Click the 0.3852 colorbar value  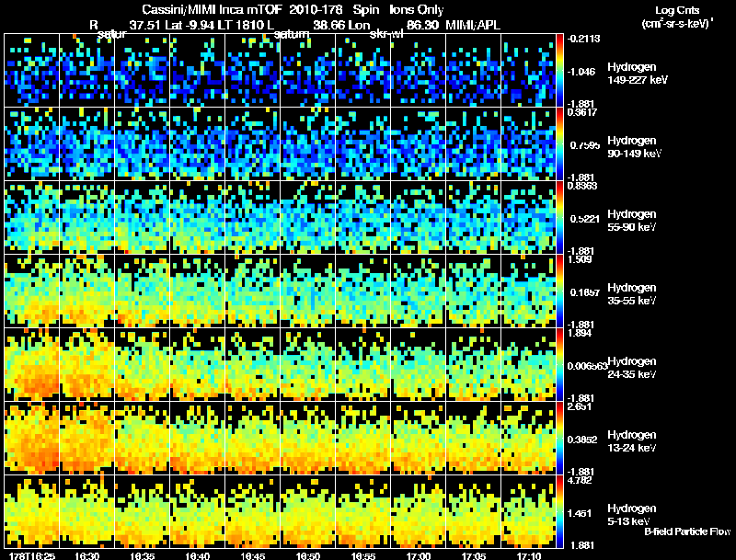(582, 440)
